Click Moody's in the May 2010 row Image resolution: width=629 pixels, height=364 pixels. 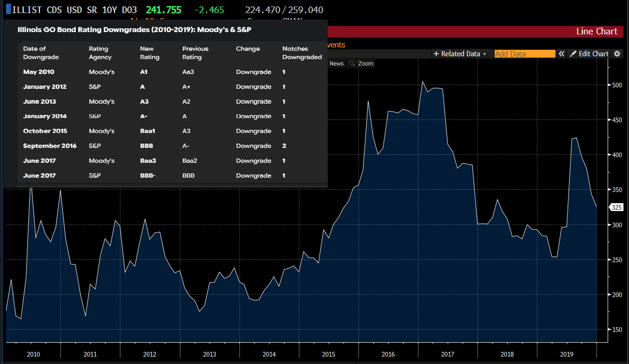tap(101, 72)
